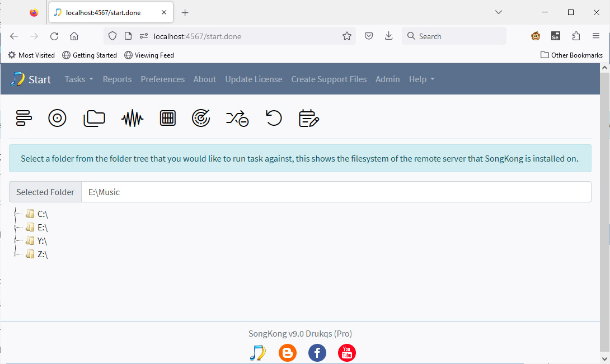Image resolution: width=610 pixels, height=364 pixels.
Task: Open the Getting Started bookmark
Action: click(x=90, y=55)
